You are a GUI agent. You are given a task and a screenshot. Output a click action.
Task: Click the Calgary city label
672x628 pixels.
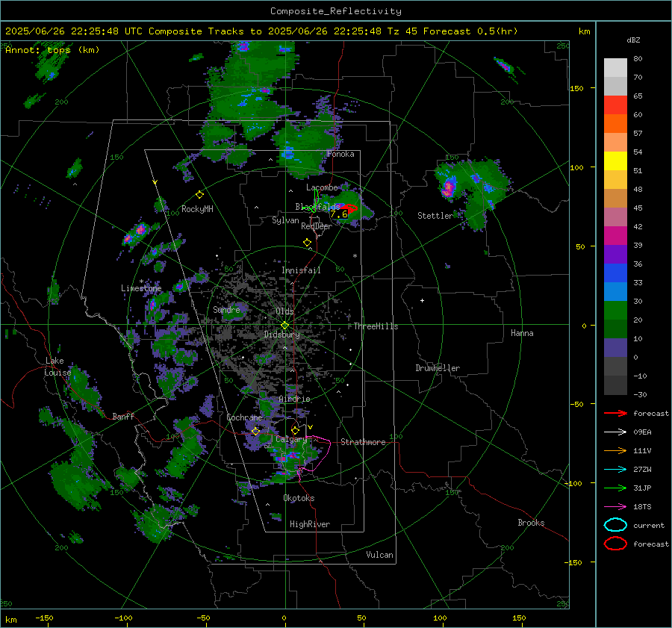291,439
